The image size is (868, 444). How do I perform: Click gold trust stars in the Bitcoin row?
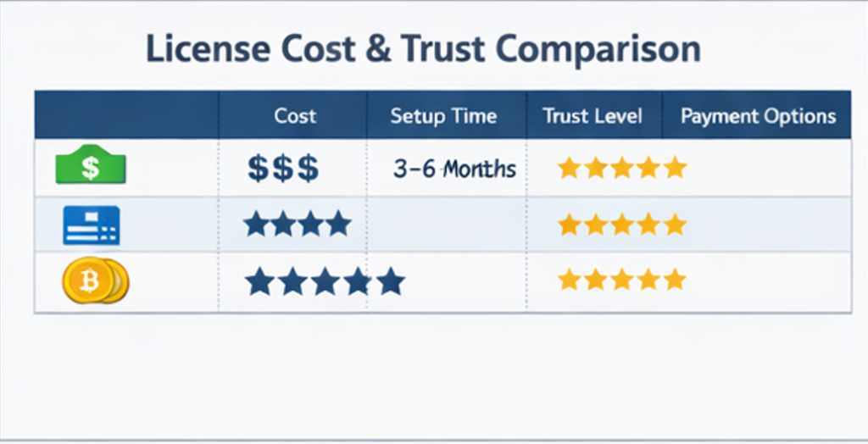click(x=621, y=280)
